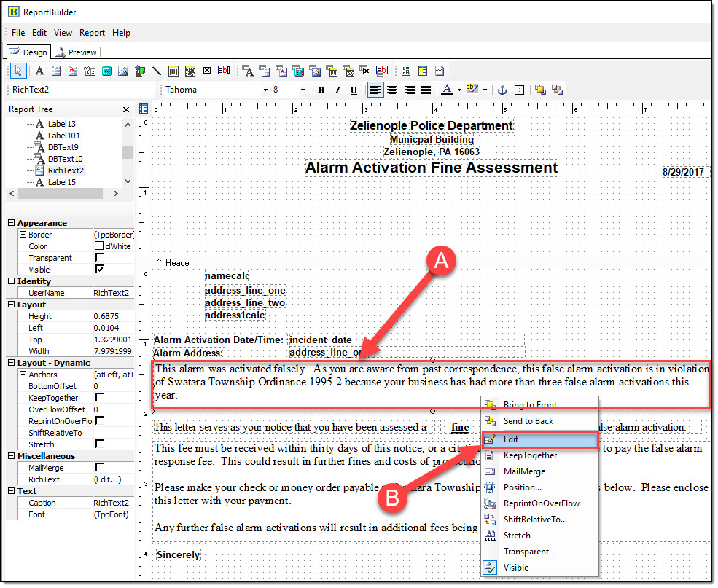Screen dimensions: 718x588
Task: Click the clWhite color swatch
Action: click(100, 246)
